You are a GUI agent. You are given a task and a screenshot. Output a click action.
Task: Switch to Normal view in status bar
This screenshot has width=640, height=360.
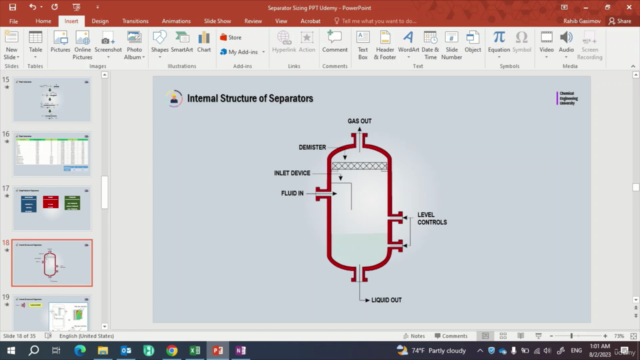(485, 336)
